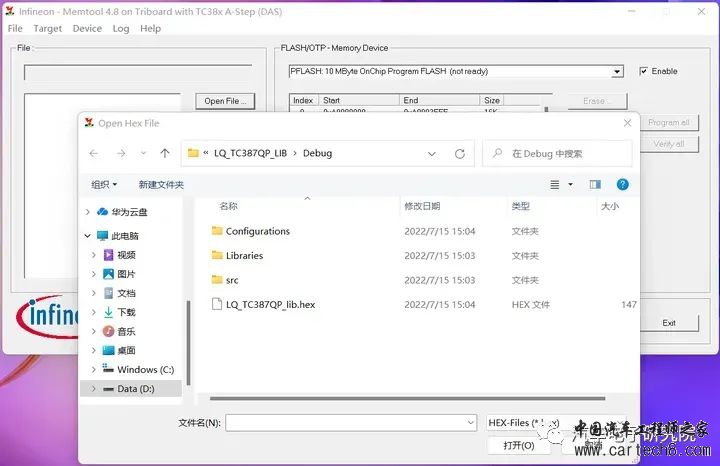Click End column header in Memtool table
Image resolution: width=720 pixels, height=466 pixels.
pyautogui.click(x=439, y=100)
